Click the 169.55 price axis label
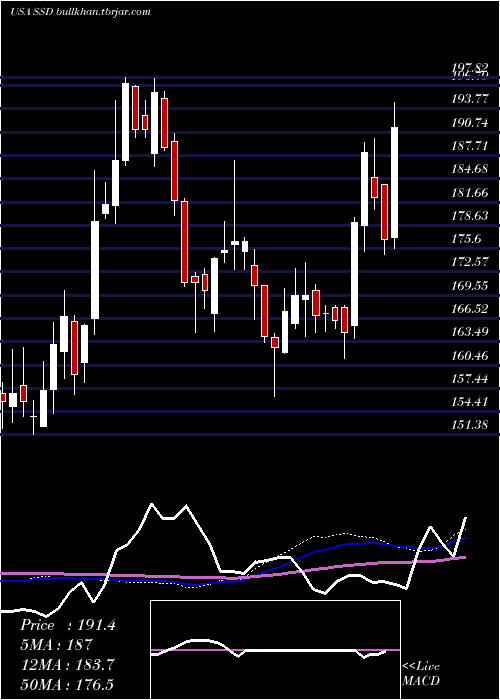The image size is (500, 700). (470, 286)
